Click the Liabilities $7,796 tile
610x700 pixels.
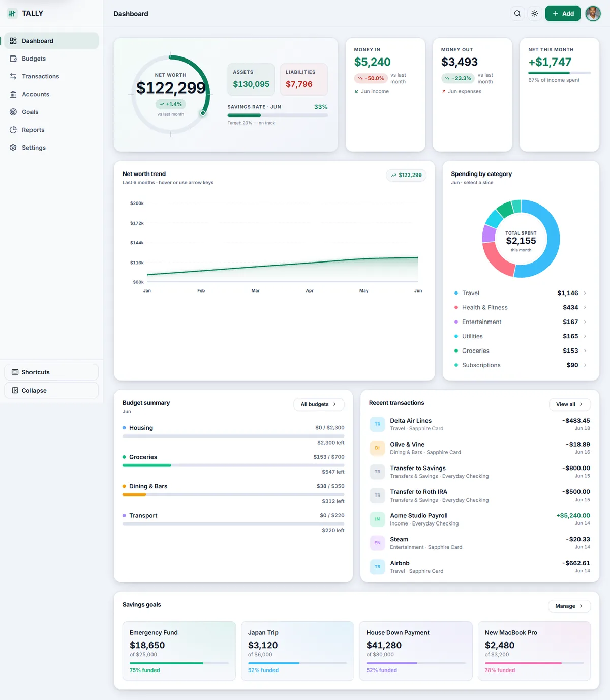[303, 79]
